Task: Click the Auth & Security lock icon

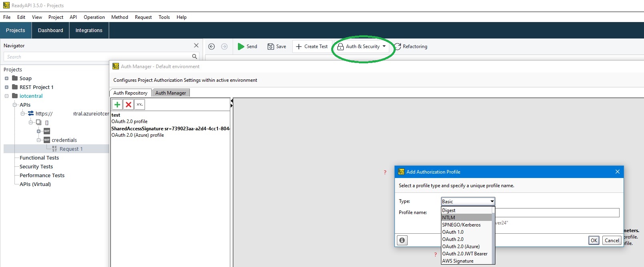Action: 340,47
